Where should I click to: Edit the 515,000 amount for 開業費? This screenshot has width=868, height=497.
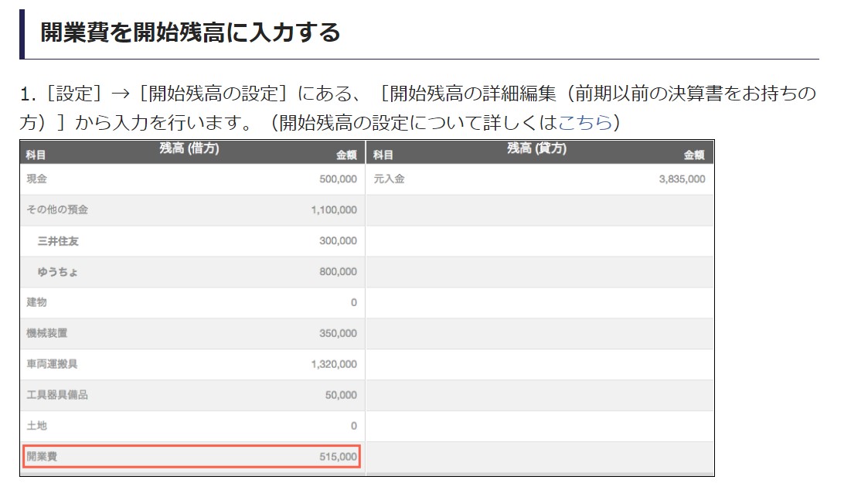click(338, 457)
